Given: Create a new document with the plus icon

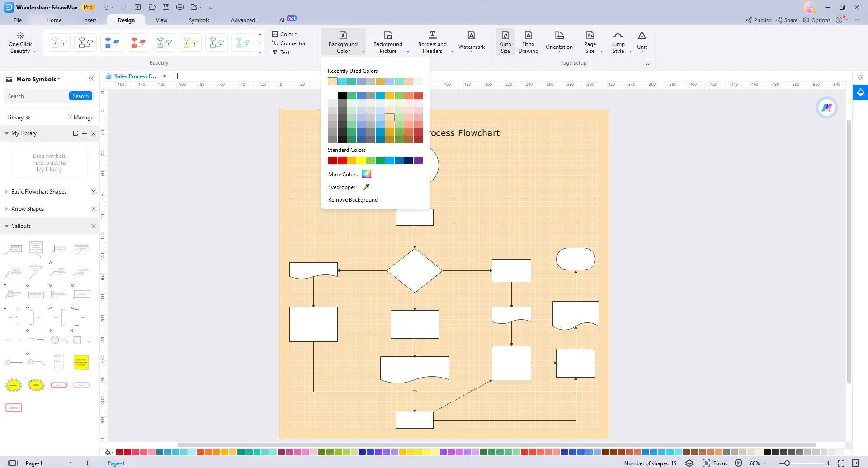Looking at the screenshot, I should (137, 7).
